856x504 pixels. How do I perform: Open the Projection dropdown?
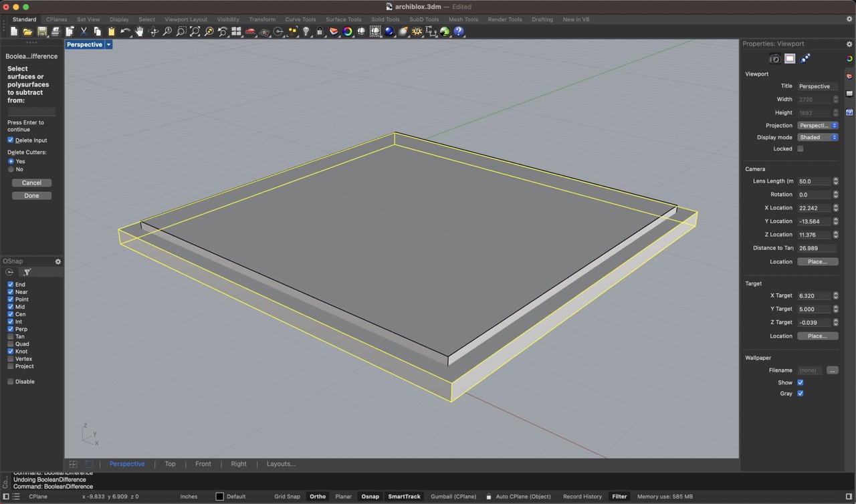coord(818,126)
